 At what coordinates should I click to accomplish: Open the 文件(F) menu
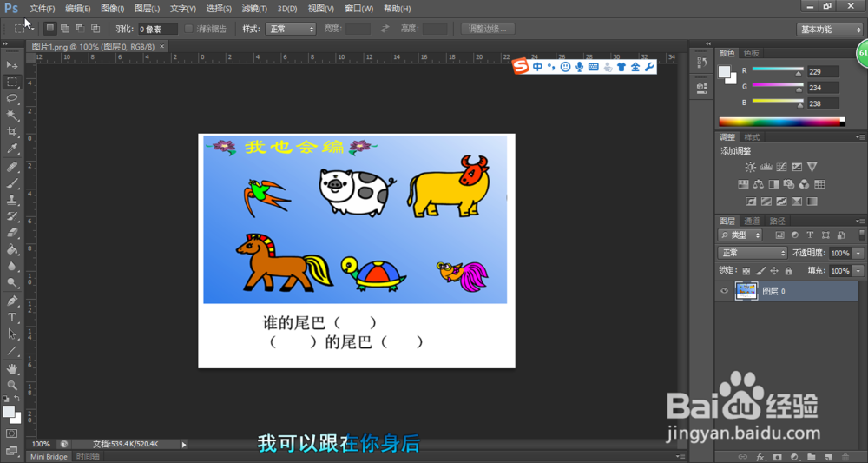pyautogui.click(x=42, y=9)
